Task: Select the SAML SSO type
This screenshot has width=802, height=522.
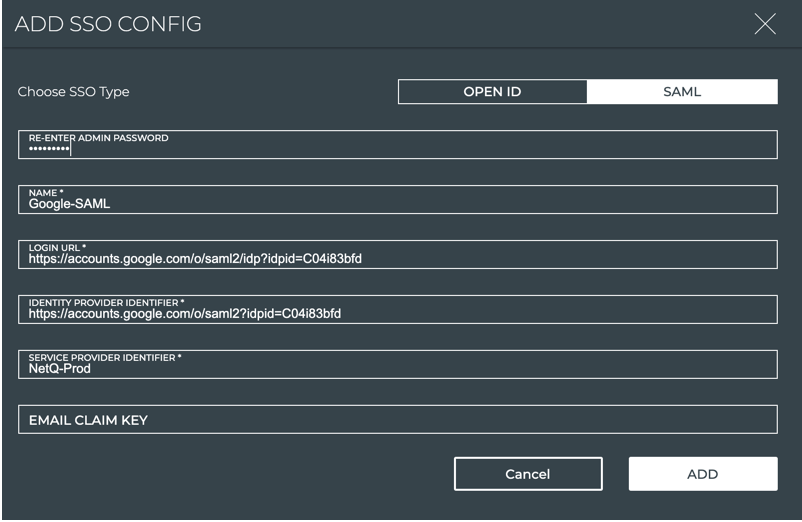Action: (682, 92)
